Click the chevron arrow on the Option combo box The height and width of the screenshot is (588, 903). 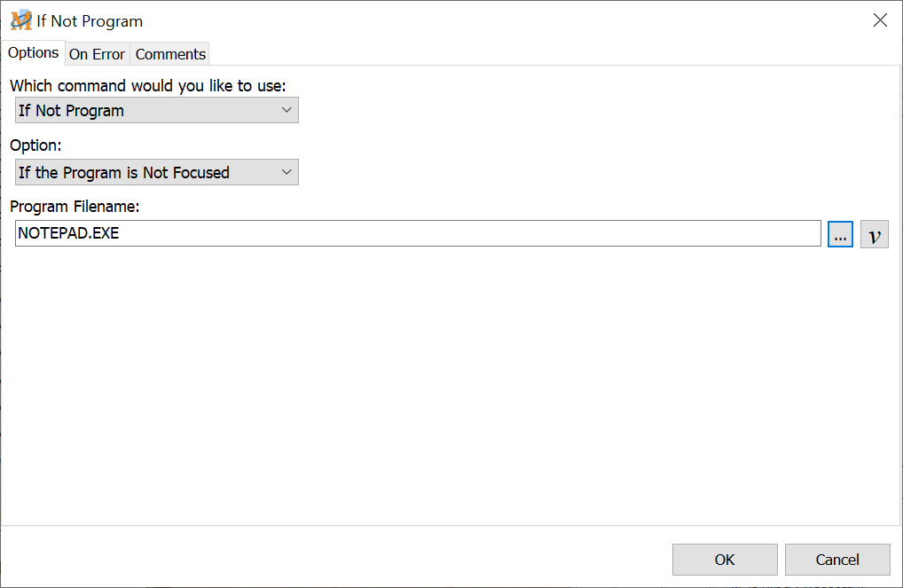click(x=287, y=173)
